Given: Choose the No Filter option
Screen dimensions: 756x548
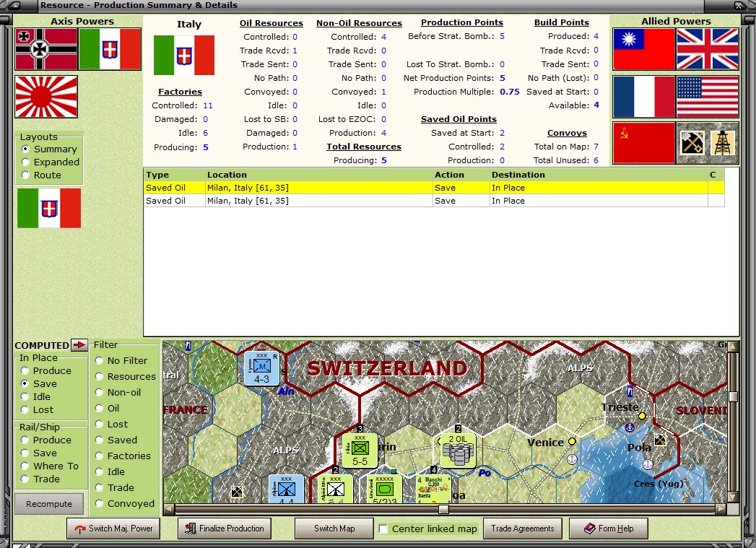Looking at the screenshot, I should click(x=121, y=360).
